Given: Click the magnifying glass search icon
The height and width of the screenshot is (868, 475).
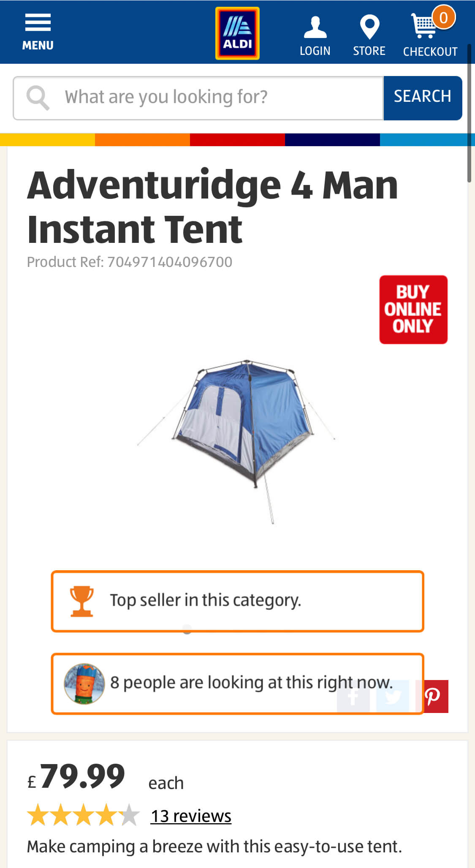Looking at the screenshot, I should (x=38, y=98).
